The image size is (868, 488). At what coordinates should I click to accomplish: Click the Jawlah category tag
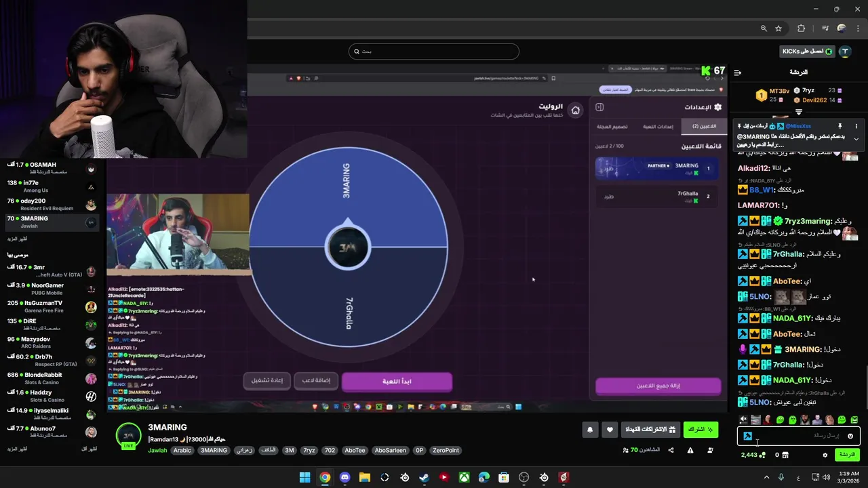coord(157,451)
